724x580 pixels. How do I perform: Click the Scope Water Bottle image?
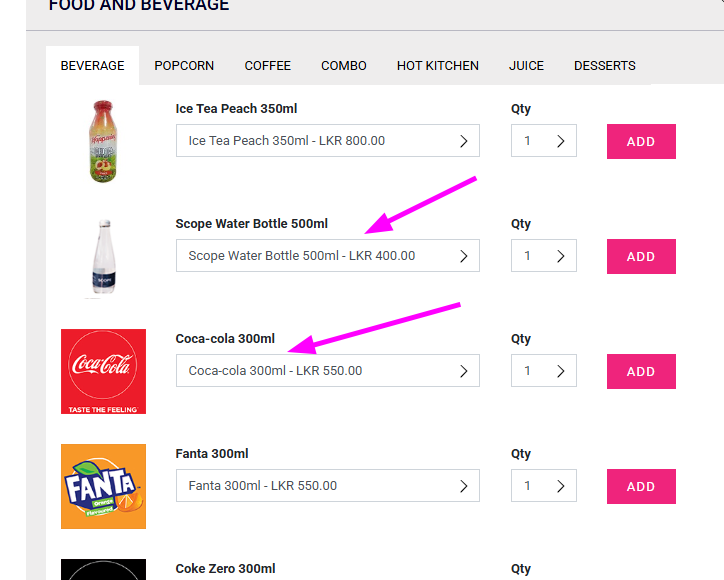103,256
